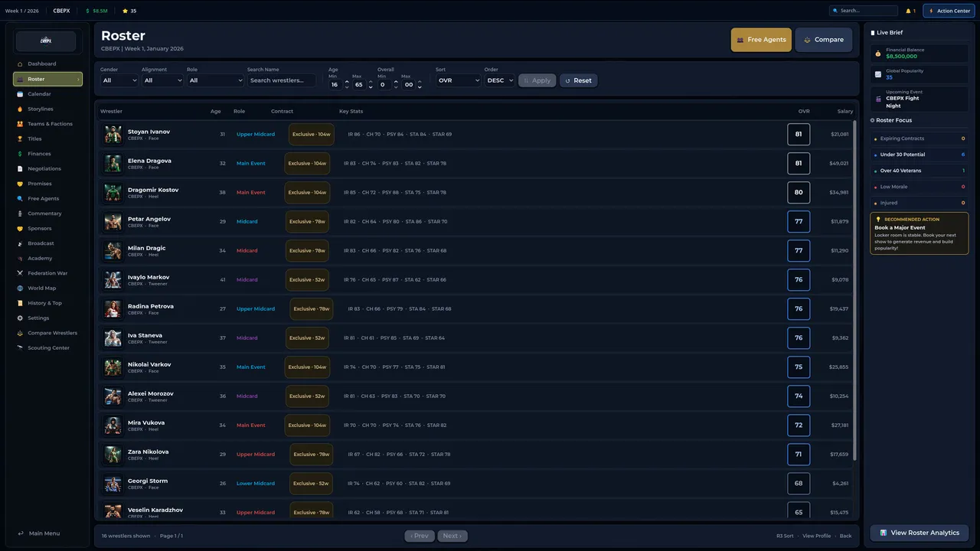Open the Storylines sidebar icon

click(x=20, y=109)
